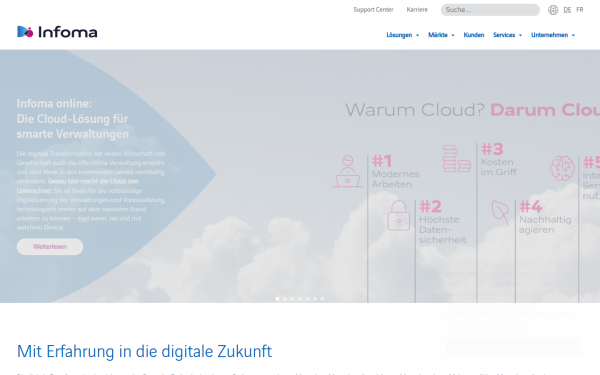This screenshot has height=375, width=600.
Task: Click the brain icon
Action: coord(562,168)
